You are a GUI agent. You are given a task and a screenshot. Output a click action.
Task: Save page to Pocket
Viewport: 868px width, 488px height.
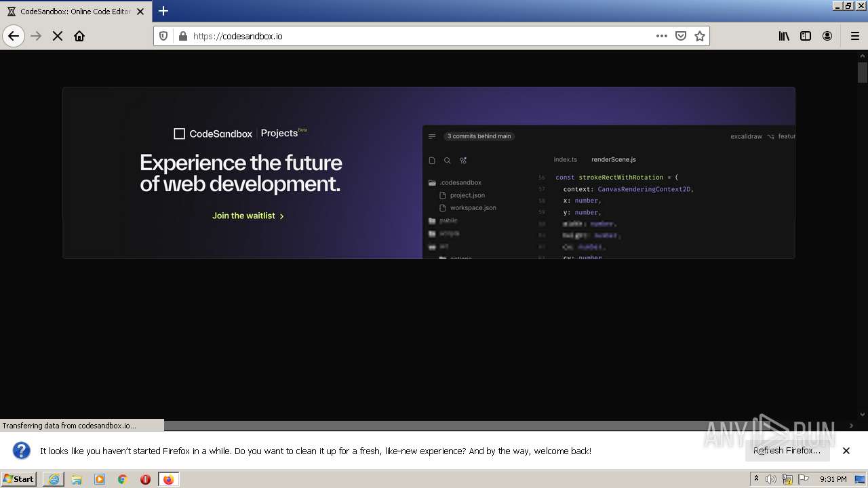click(x=681, y=36)
